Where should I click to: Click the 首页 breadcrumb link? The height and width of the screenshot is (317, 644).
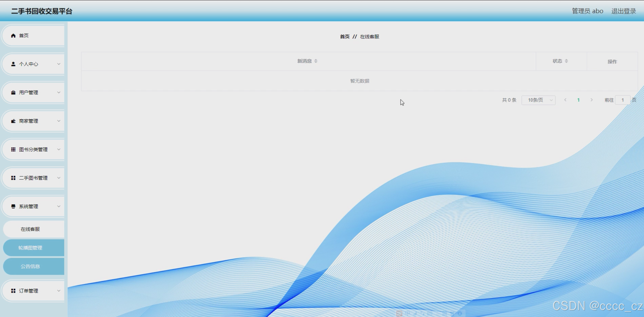[x=345, y=36]
